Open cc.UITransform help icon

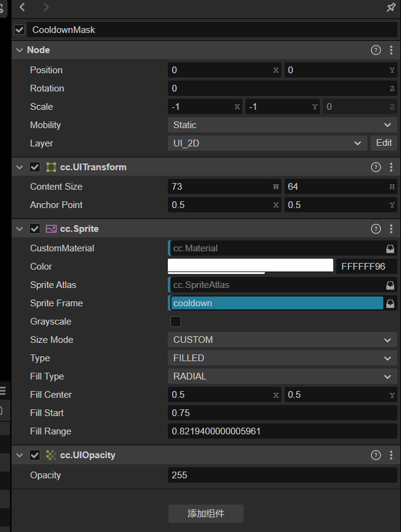(375, 167)
